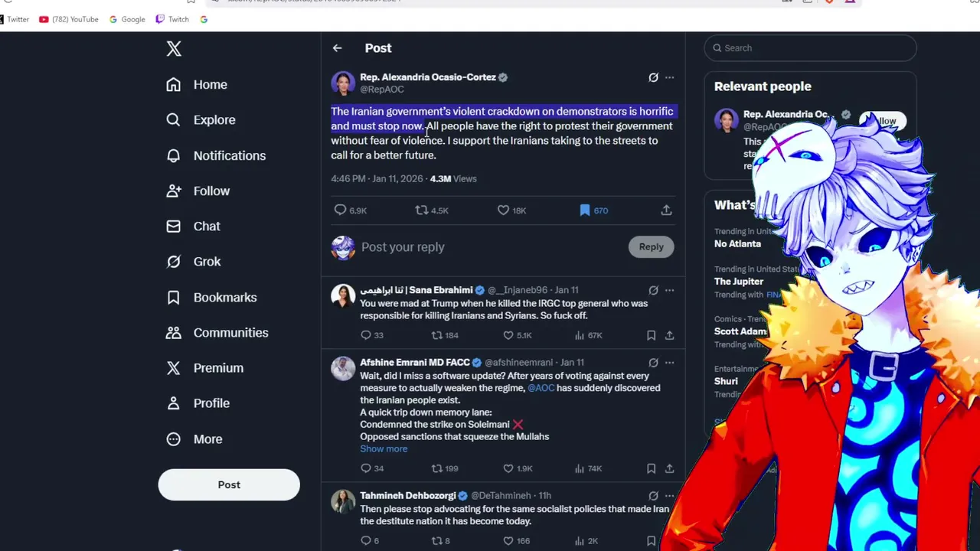Open the three-dot menu on AOC's post
Image resolution: width=980 pixels, height=551 pixels.
pyautogui.click(x=669, y=77)
